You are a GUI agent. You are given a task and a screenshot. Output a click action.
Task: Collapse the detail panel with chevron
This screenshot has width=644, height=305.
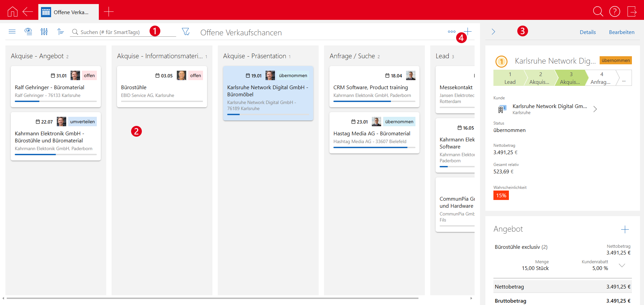point(493,32)
